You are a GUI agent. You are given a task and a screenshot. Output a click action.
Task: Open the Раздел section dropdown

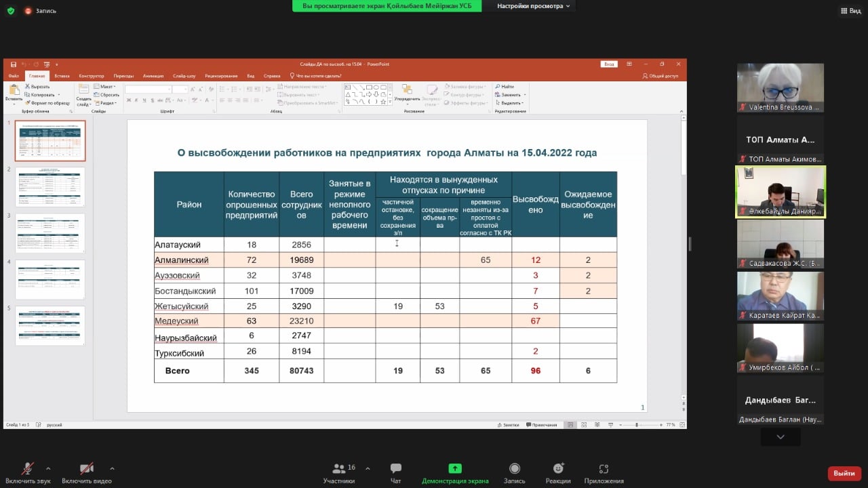click(x=105, y=102)
